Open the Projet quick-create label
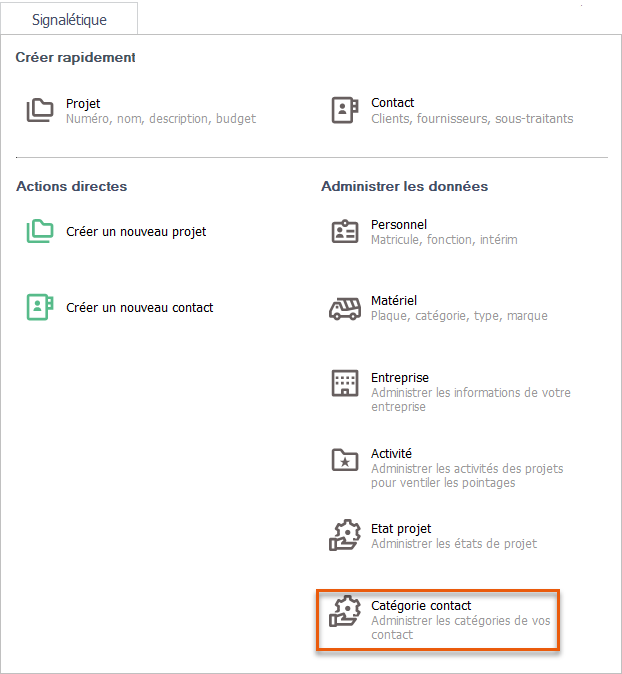 tap(83, 103)
